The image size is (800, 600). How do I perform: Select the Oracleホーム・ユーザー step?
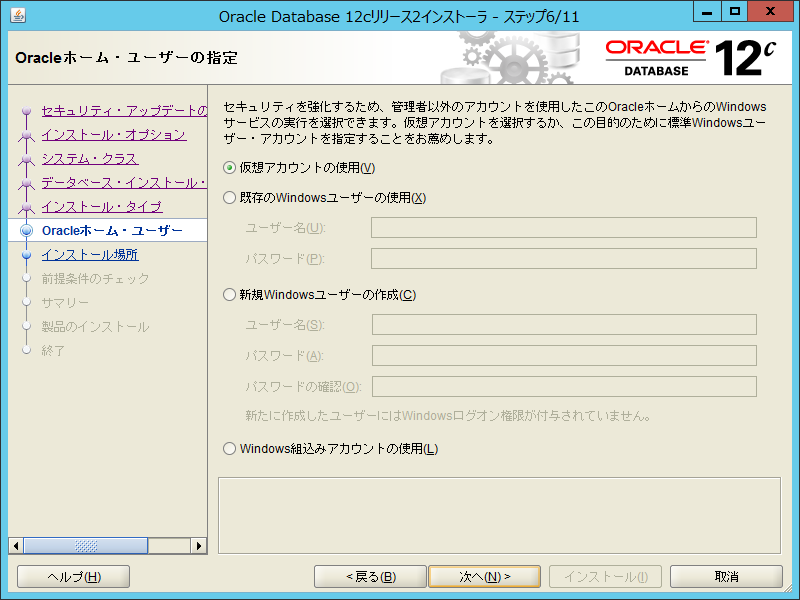point(112,231)
